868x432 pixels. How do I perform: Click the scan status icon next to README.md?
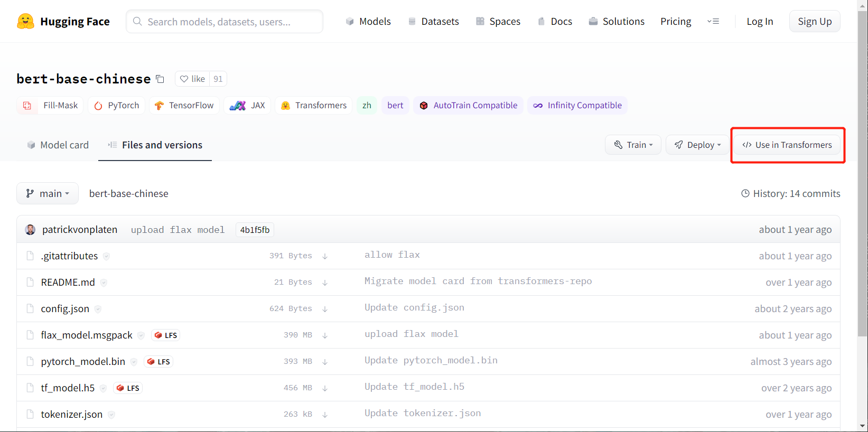104,283
